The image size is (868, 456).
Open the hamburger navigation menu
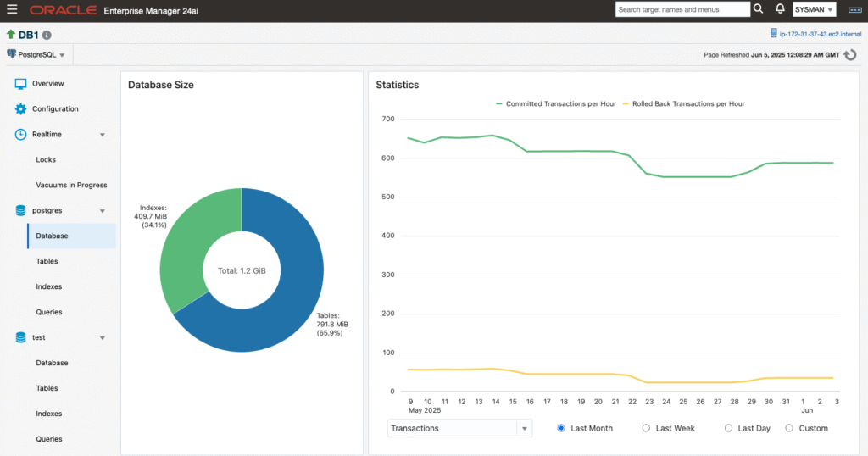pyautogui.click(x=12, y=10)
